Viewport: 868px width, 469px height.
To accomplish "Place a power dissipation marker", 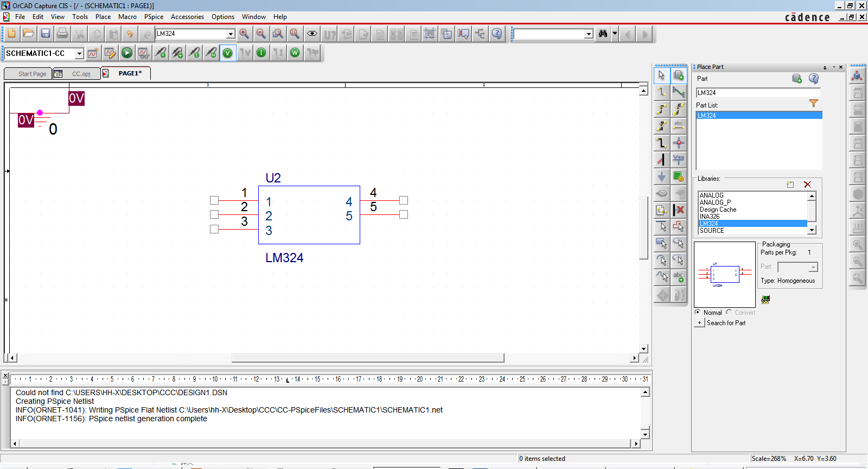I will click(x=211, y=53).
